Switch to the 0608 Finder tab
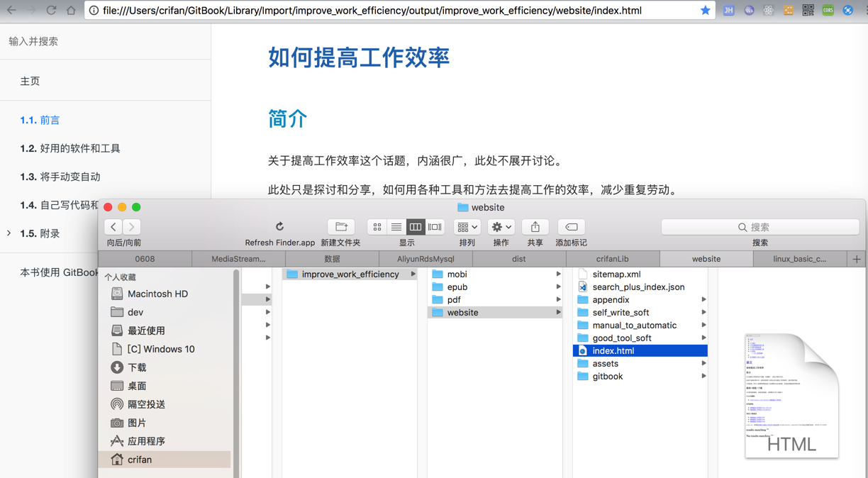 145,259
